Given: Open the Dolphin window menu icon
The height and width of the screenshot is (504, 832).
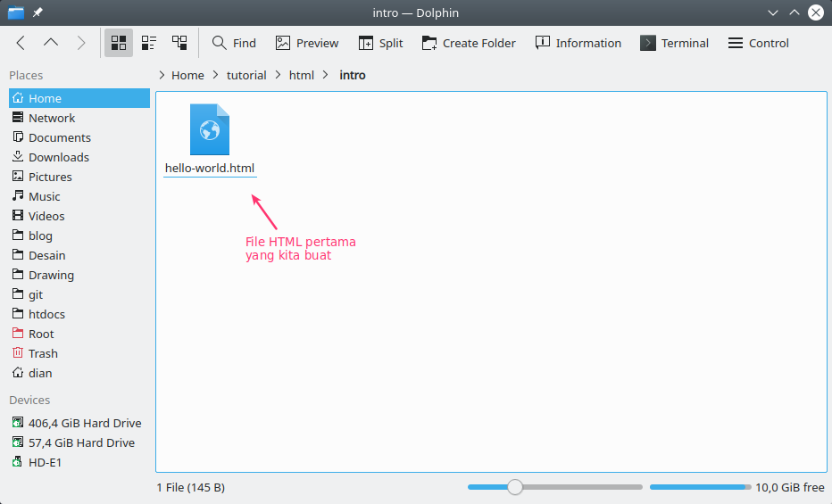Looking at the screenshot, I should pos(16,12).
